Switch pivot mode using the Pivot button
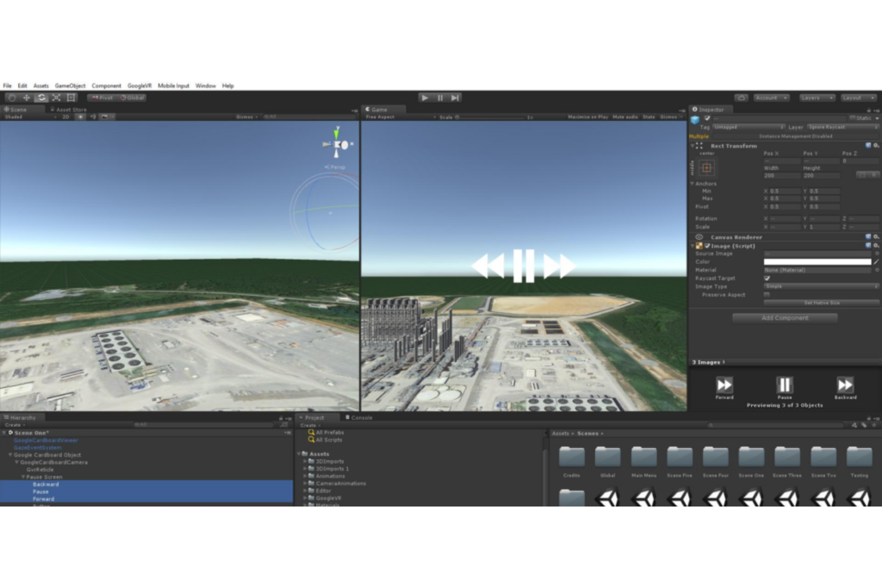The width and height of the screenshot is (882, 588). [103, 98]
